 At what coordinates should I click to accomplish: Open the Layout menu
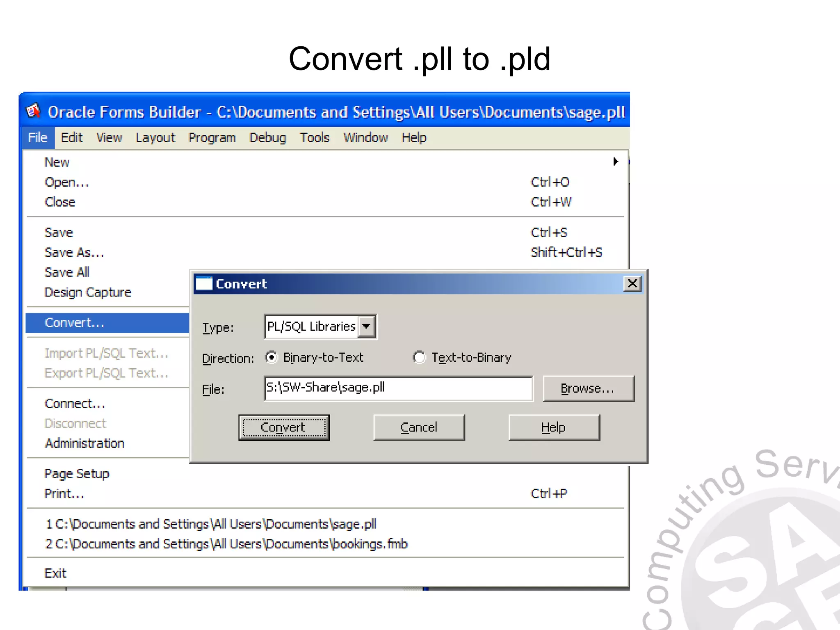click(155, 137)
